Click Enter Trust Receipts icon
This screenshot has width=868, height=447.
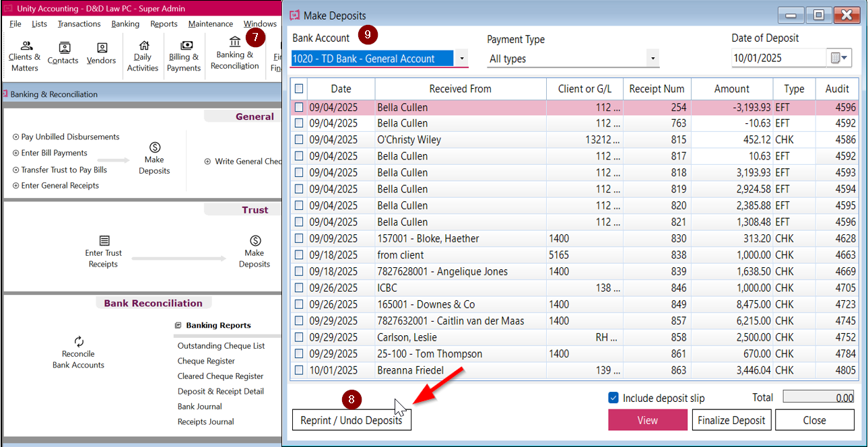click(x=104, y=250)
